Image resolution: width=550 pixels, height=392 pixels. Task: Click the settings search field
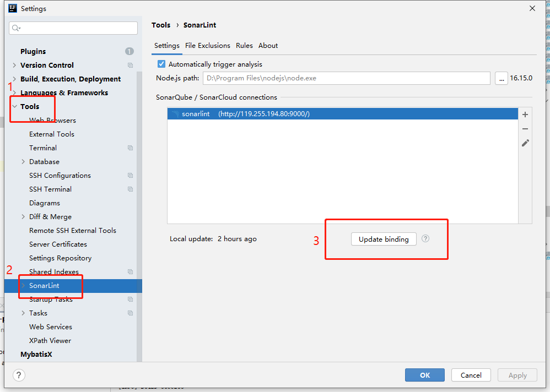pos(74,28)
